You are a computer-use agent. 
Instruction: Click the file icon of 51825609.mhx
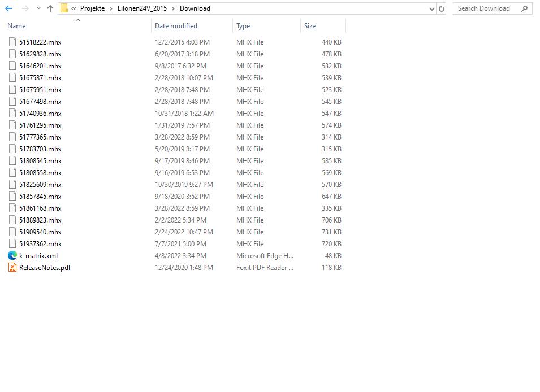pyautogui.click(x=12, y=185)
